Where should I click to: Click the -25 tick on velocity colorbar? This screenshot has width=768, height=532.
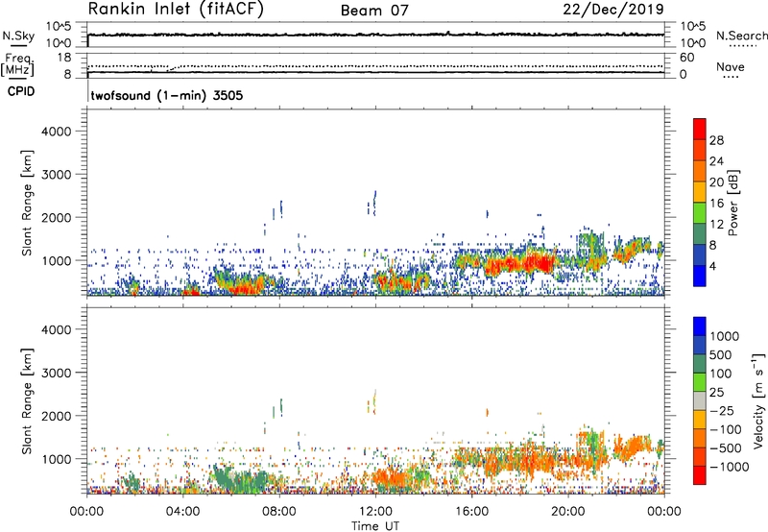pos(721,410)
